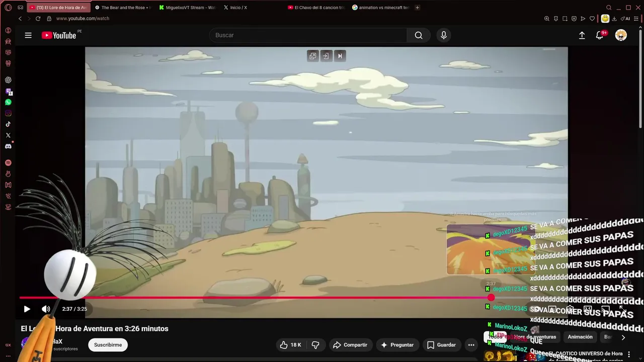Open the YouTube create upload icon
The image size is (644, 362).
point(582,35)
